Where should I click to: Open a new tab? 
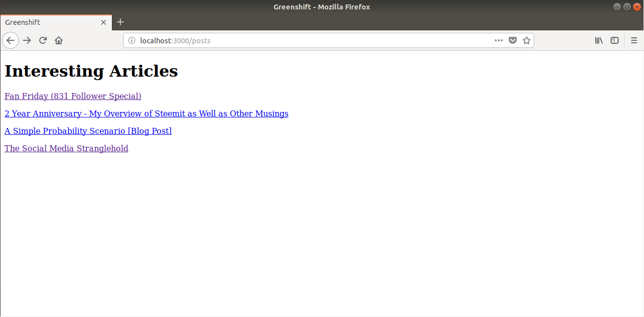point(120,22)
